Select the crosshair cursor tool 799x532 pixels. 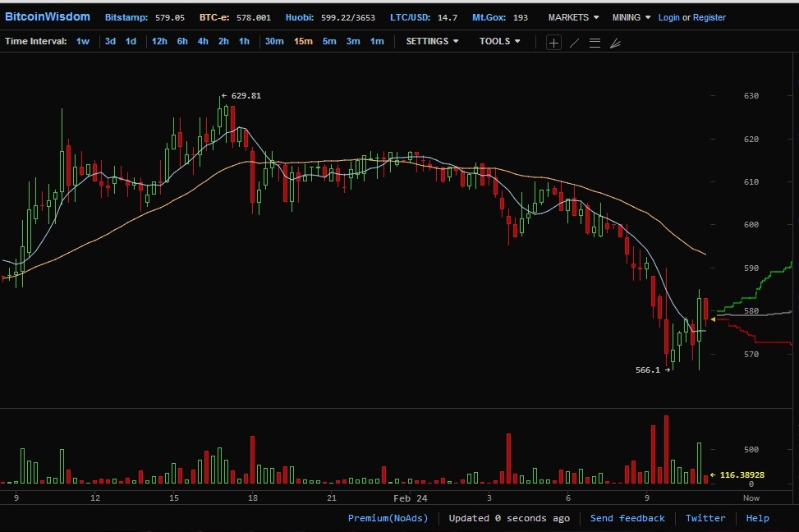coord(553,43)
